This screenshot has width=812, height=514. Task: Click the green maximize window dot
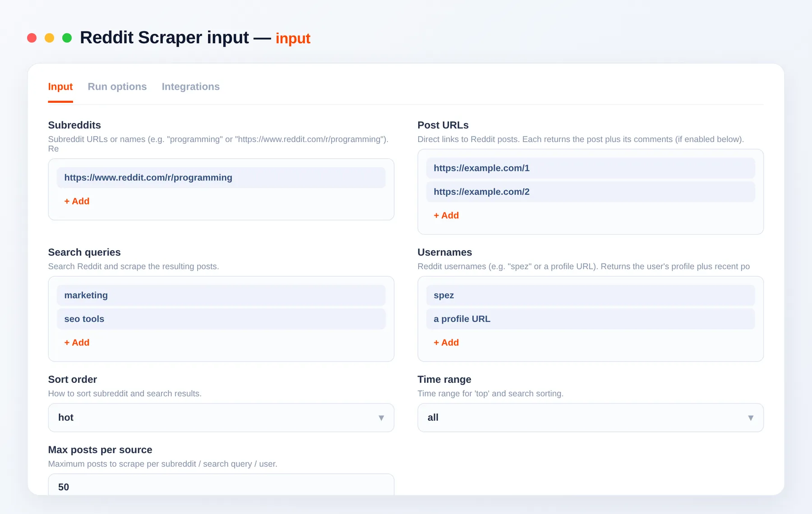(67, 38)
